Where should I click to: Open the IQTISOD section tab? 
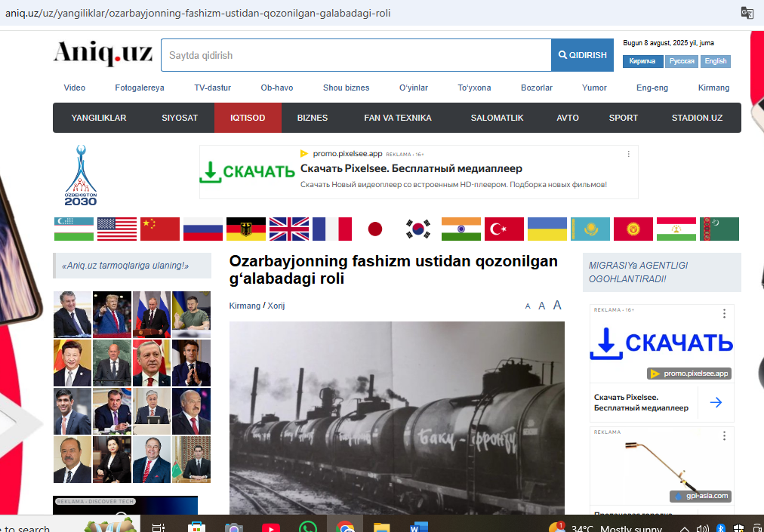click(x=248, y=118)
